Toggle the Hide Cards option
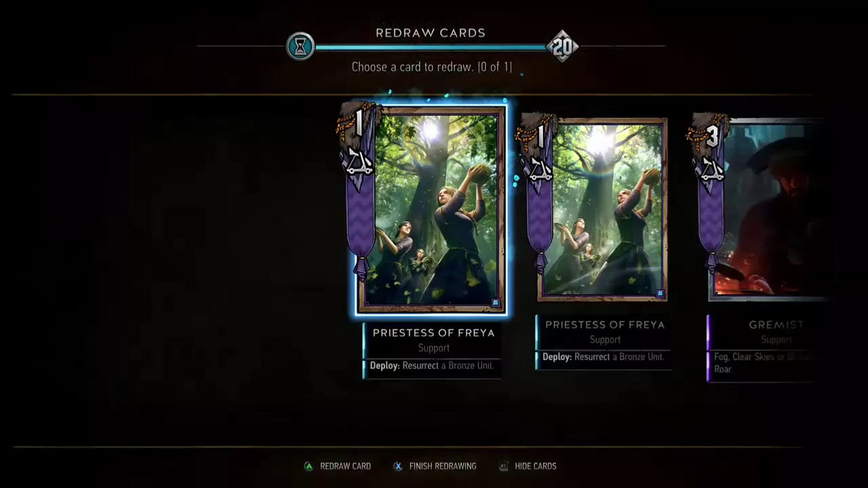 point(535,466)
